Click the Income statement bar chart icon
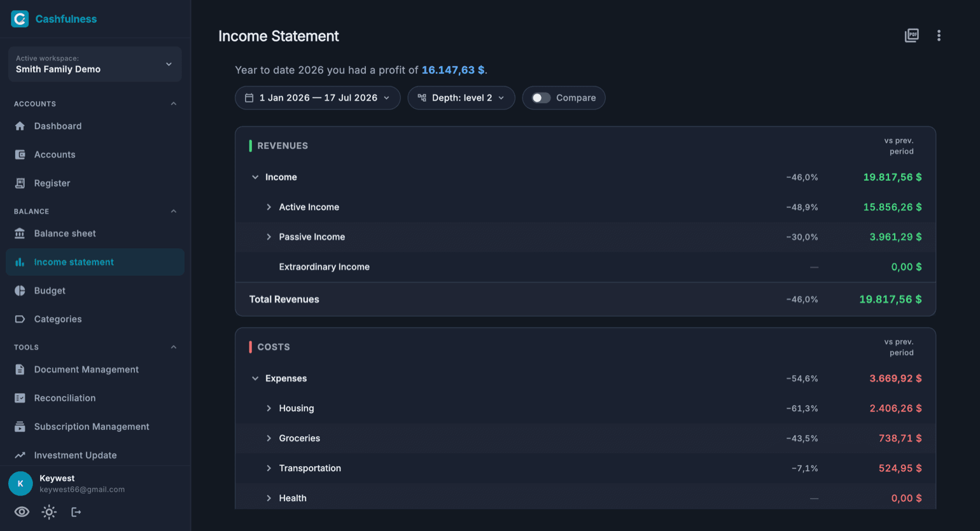This screenshot has height=531, width=980. [20, 262]
